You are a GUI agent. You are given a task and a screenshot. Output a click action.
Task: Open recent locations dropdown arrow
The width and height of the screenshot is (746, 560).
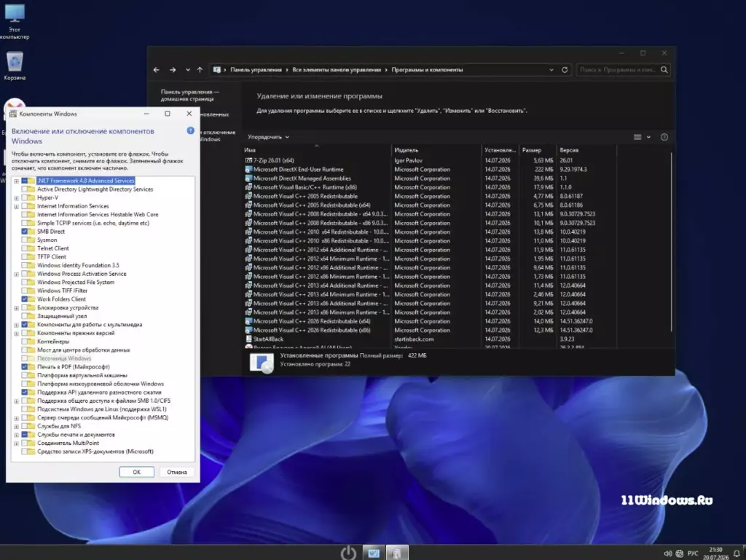(x=188, y=70)
